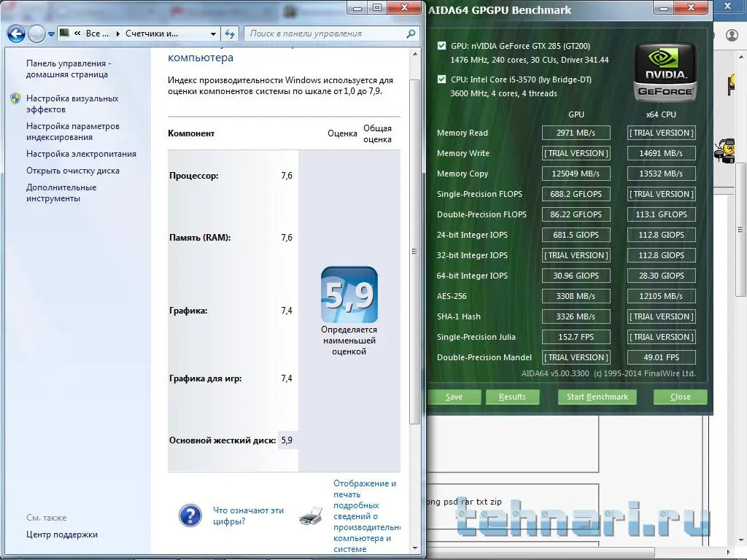Image resolution: width=747 pixels, height=560 pixels.
Task: Open 'Настройка параметров индексирования'
Action: click(x=72, y=131)
